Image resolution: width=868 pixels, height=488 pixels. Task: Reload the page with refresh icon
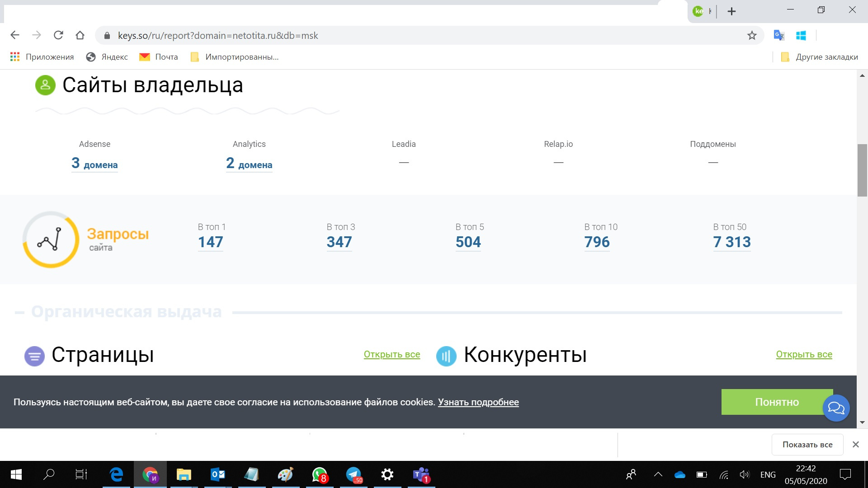[58, 35]
